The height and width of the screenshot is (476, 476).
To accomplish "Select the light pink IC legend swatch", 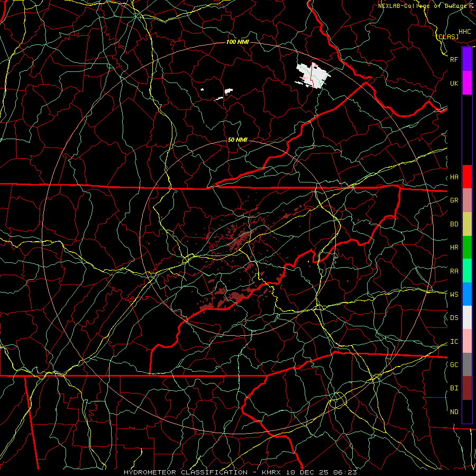I will click(467, 341).
